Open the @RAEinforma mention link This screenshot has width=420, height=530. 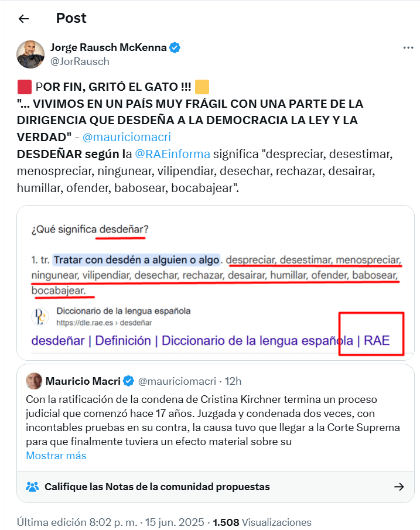point(172,154)
